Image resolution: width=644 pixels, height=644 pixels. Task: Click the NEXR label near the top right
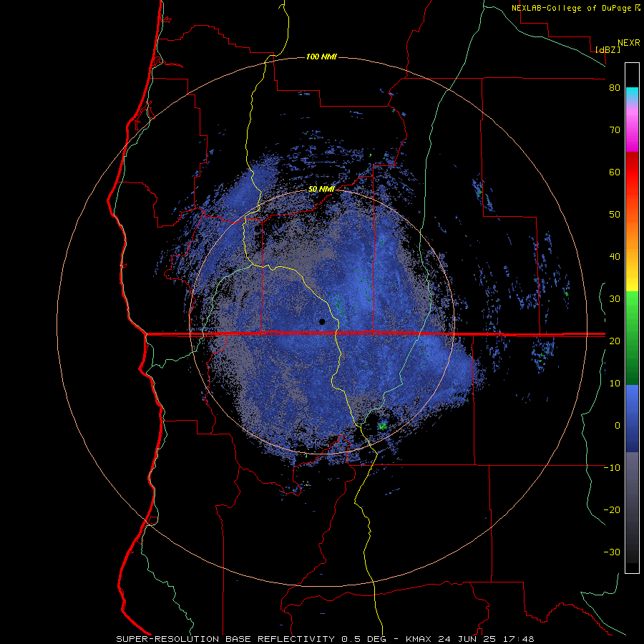(629, 43)
